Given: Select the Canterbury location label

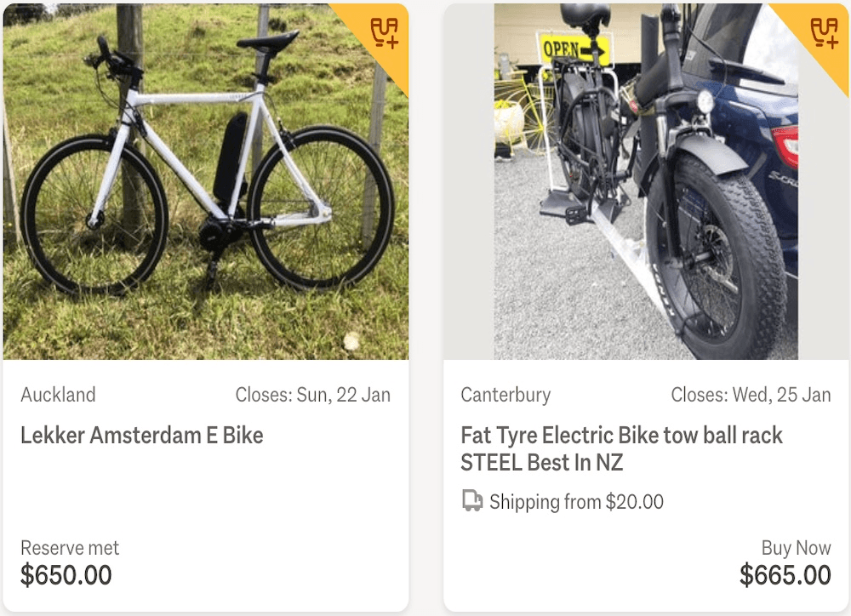Looking at the screenshot, I should tap(505, 395).
